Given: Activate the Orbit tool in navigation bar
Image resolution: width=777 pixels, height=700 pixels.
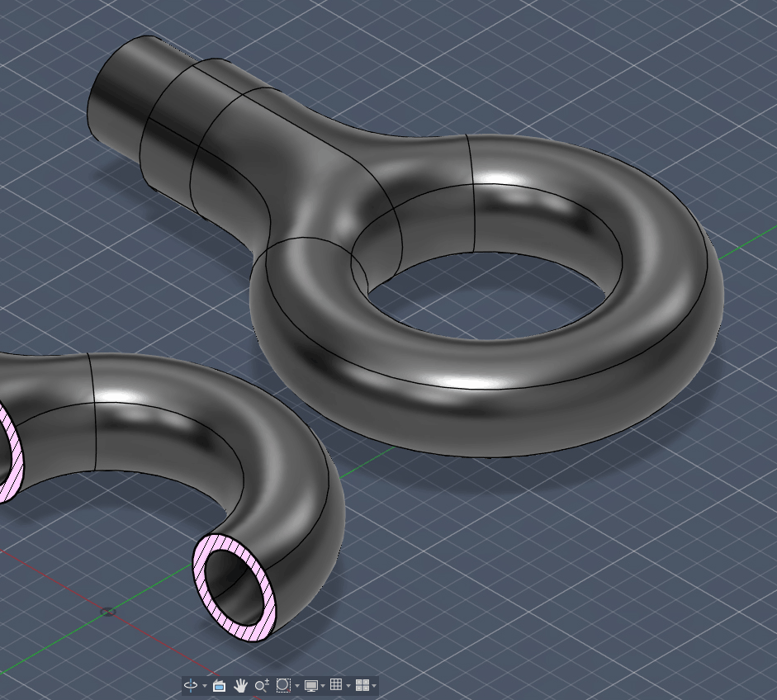Looking at the screenshot, I should point(191,685).
